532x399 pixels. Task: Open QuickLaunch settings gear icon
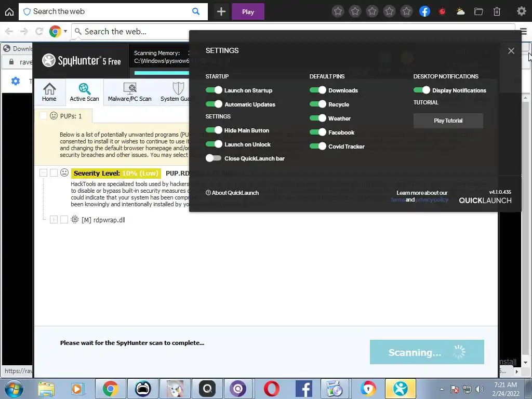pyautogui.click(x=522, y=11)
